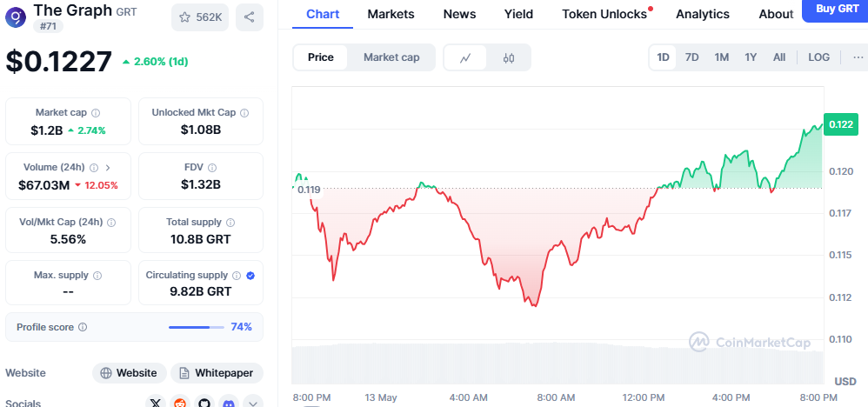
Task: Select the line chart view icon
Action: (x=465, y=57)
